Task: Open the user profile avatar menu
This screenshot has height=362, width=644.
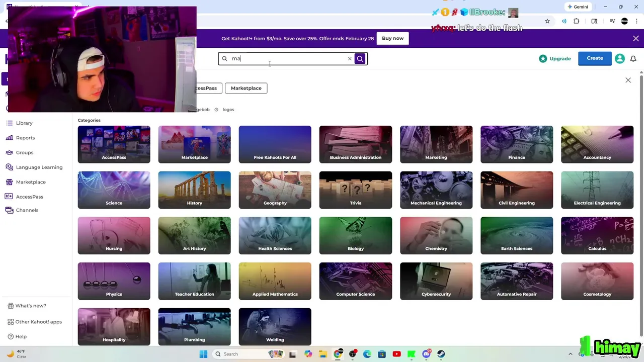Action: (x=619, y=58)
